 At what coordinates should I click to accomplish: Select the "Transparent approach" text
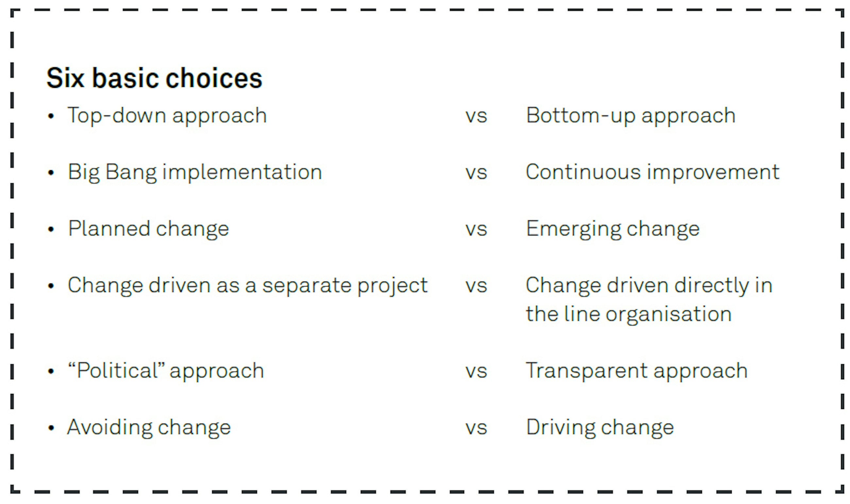point(636,370)
